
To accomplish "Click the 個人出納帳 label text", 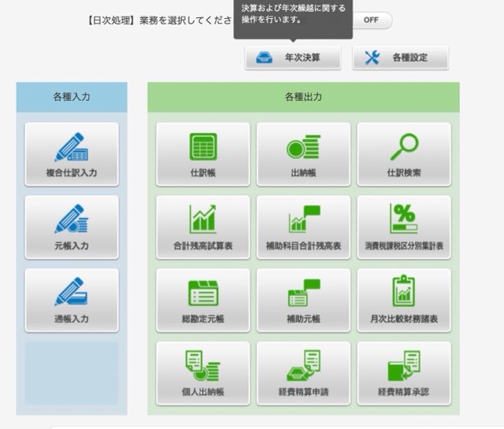I will coord(203,392).
